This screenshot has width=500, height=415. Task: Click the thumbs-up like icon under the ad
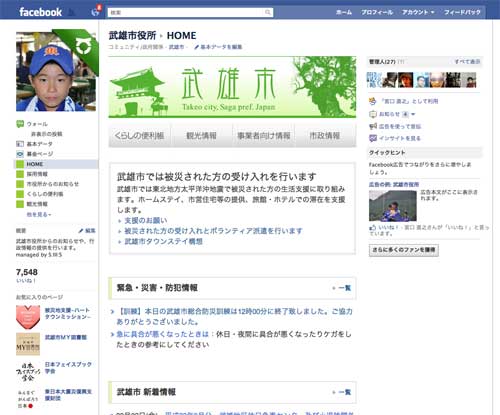(373, 227)
